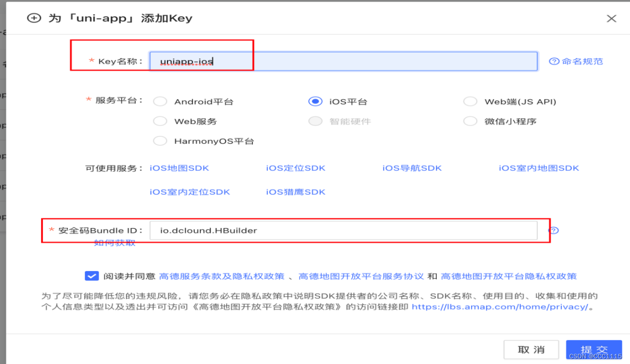Screen dimensions: 630x364
Task: Open the iOS导航SDK link
Action: [412, 168]
